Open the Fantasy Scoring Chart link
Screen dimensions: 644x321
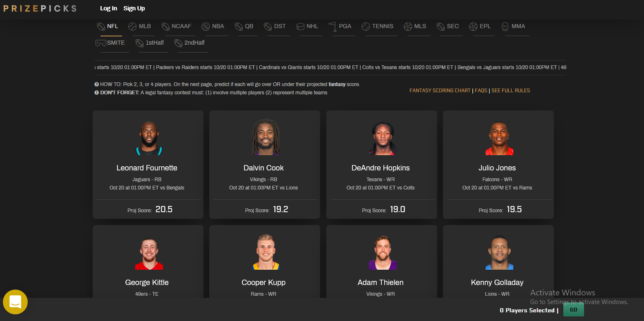coord(440,91)
